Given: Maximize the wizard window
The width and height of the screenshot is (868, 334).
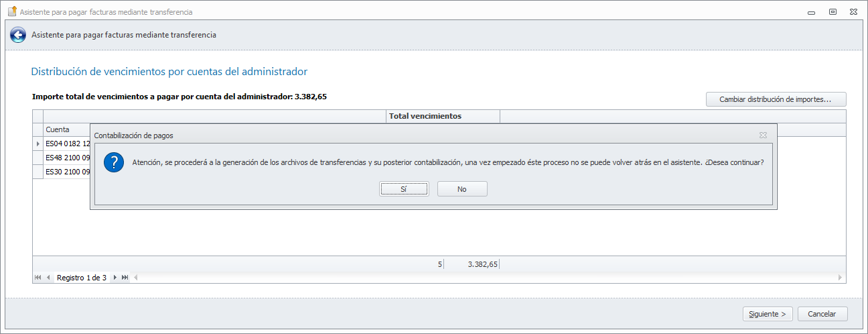Looking at the screenshot, I should tap(833, 11).
